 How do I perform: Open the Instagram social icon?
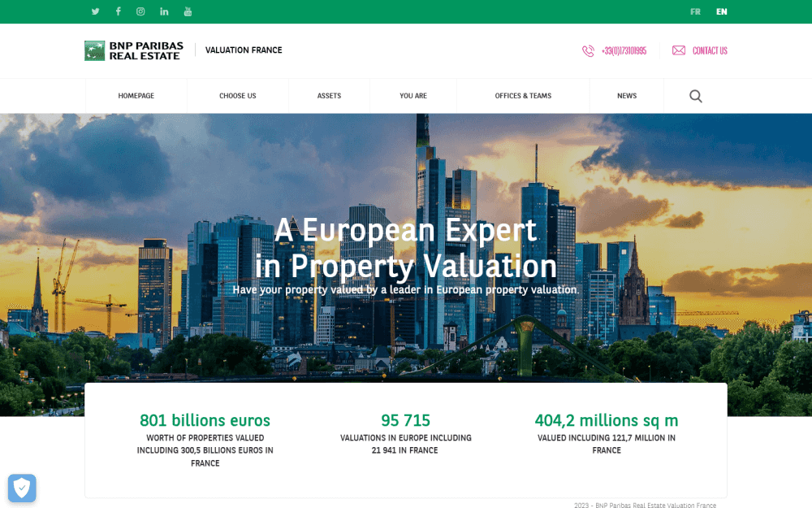click(140, 11)
